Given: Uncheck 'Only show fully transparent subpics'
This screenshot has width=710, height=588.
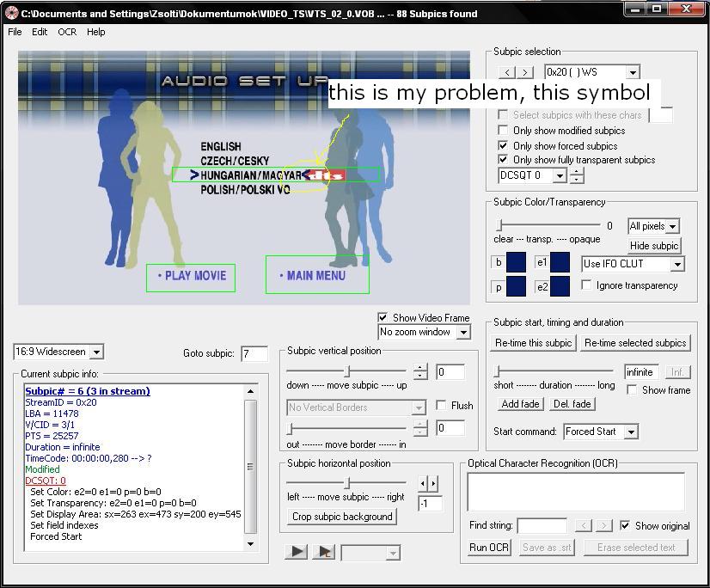Looking at the screenshot, I should [x=503, y=159].
